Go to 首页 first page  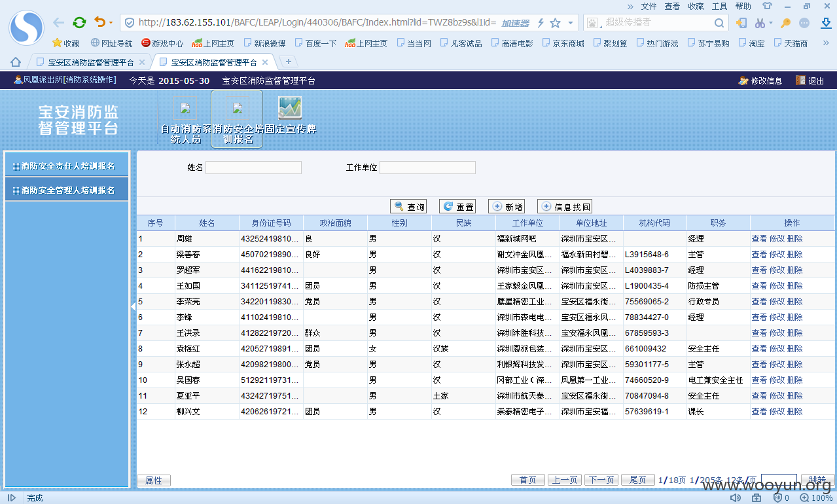[528, 480]
